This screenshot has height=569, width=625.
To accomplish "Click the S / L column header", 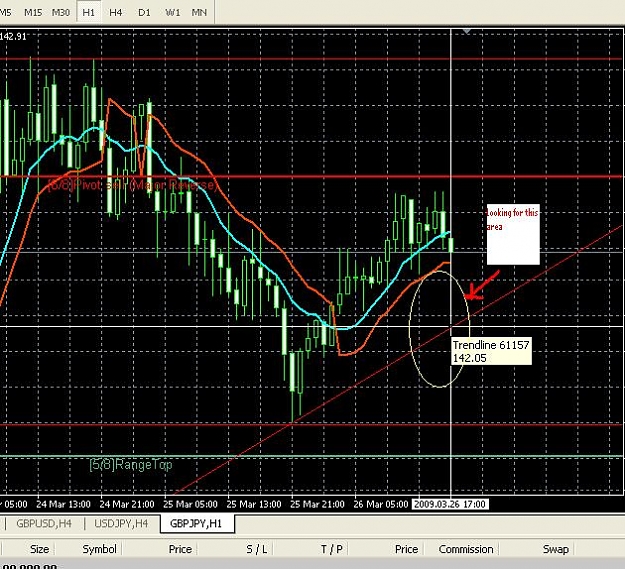I will (257, 549).
